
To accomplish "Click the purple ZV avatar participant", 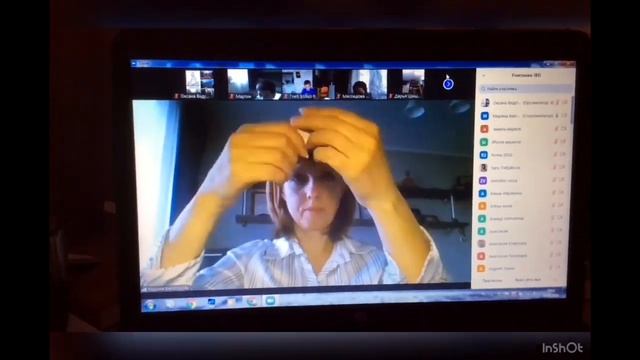I will tap(483, 180).
